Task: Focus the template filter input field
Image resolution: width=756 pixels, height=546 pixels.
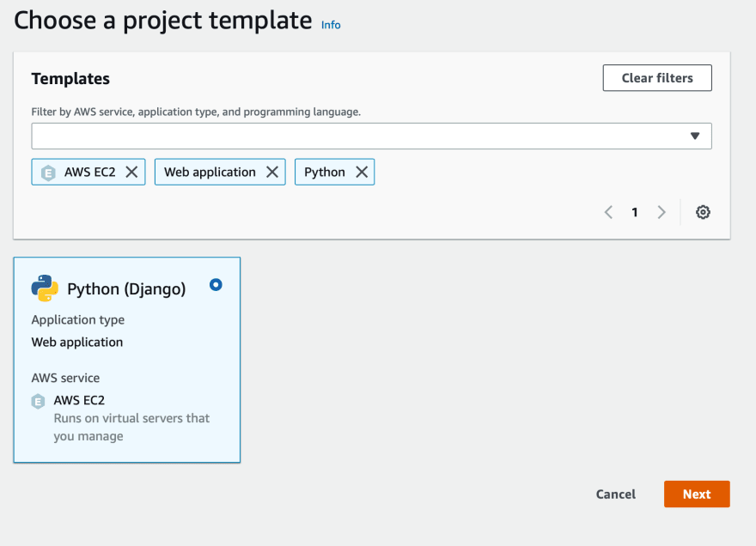Action: point(371,136)
